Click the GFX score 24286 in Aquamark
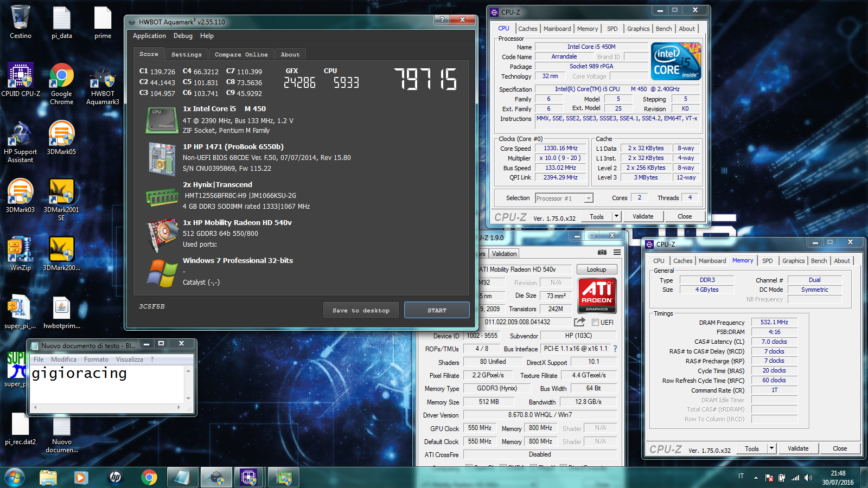 click(299, 82)
